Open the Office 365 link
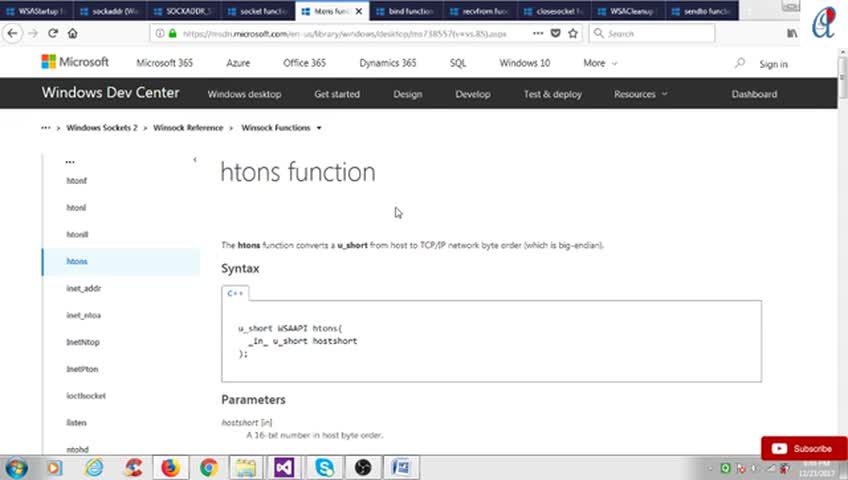The image size is (848, 480). tap(304, 63)
